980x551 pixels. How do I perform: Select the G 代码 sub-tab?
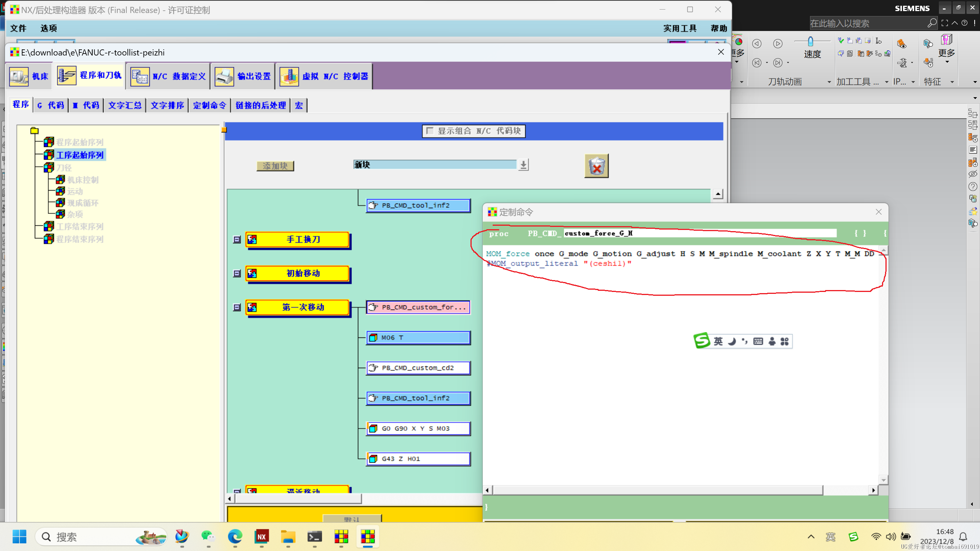51,105
